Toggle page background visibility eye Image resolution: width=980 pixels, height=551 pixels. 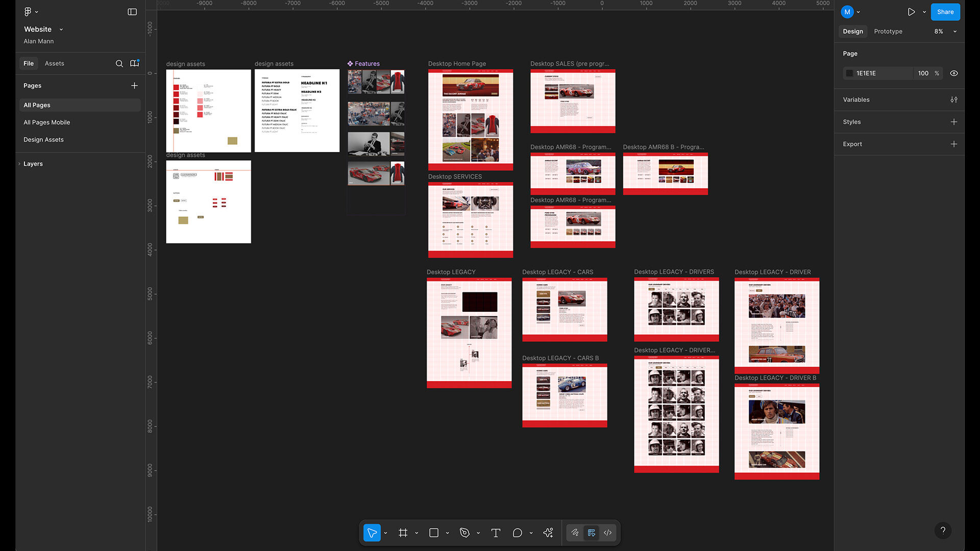click(x=953, y=73)
